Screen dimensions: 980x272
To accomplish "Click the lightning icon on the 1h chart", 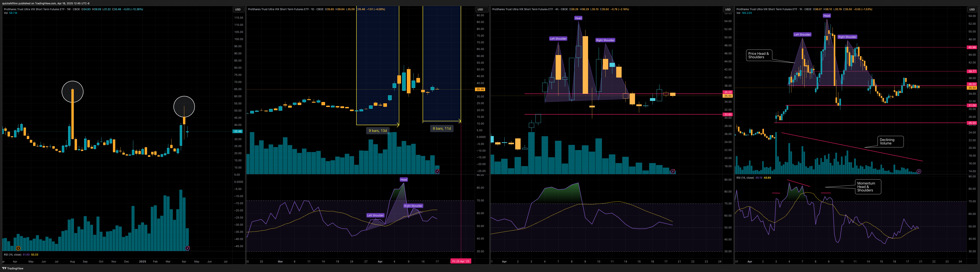I will point(919,172).
